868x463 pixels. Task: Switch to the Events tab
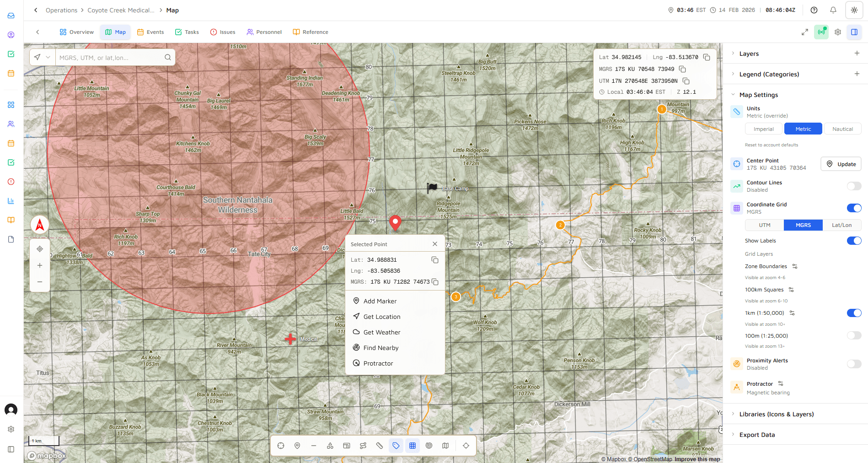[x=150, y=32]
